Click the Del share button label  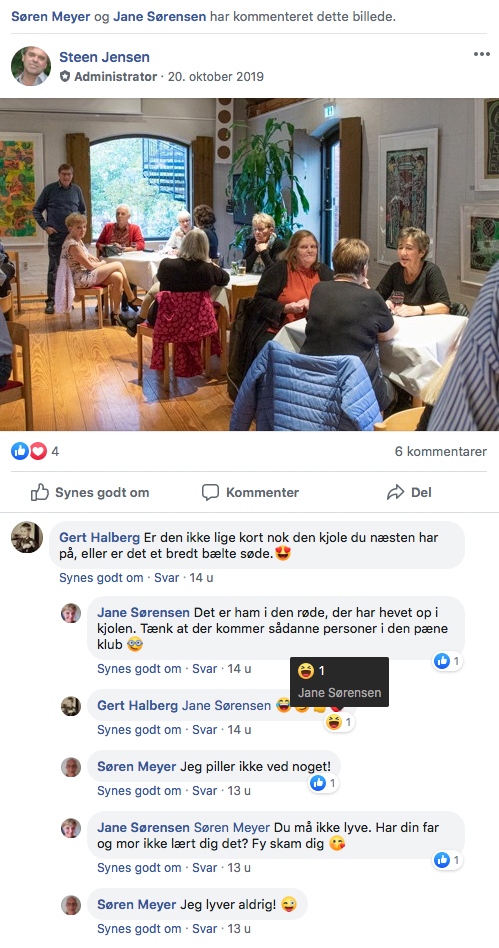(422, 493)
